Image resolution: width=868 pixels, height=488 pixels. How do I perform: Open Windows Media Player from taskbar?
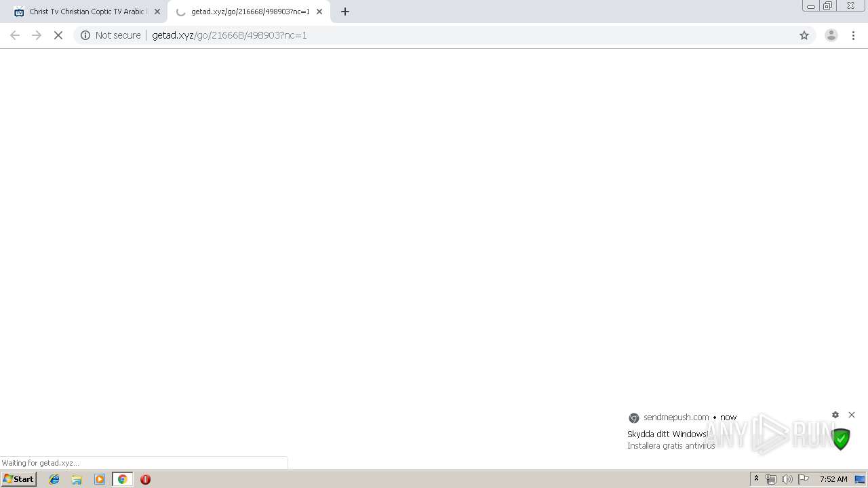pos(100,479)
